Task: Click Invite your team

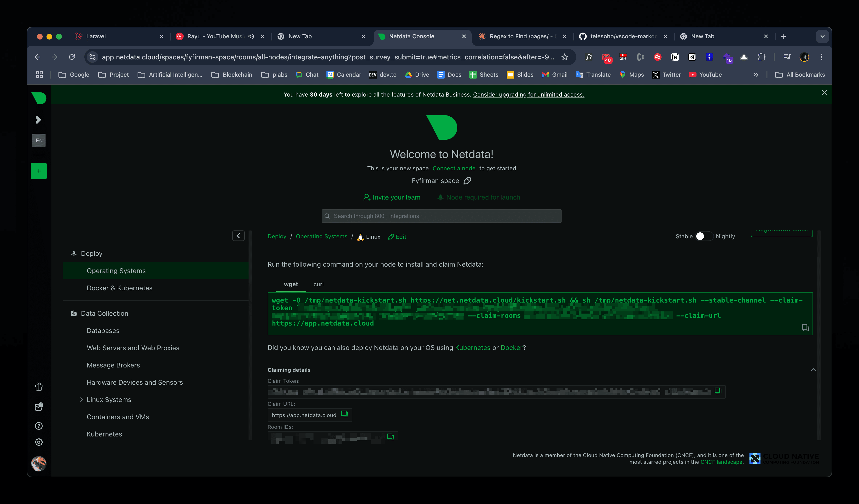Action: click(x=392, y=197)
